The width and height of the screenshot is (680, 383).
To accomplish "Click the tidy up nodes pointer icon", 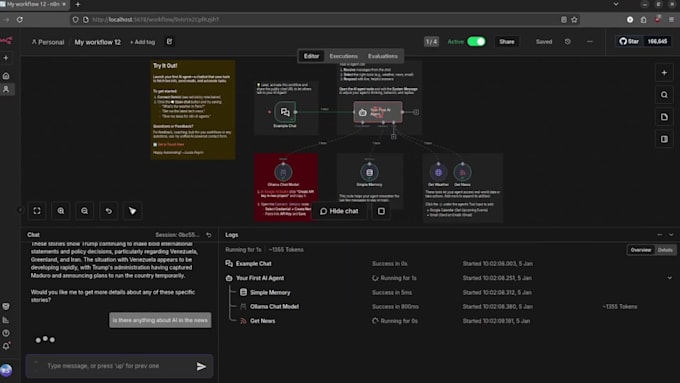I will tap(132, 211).
